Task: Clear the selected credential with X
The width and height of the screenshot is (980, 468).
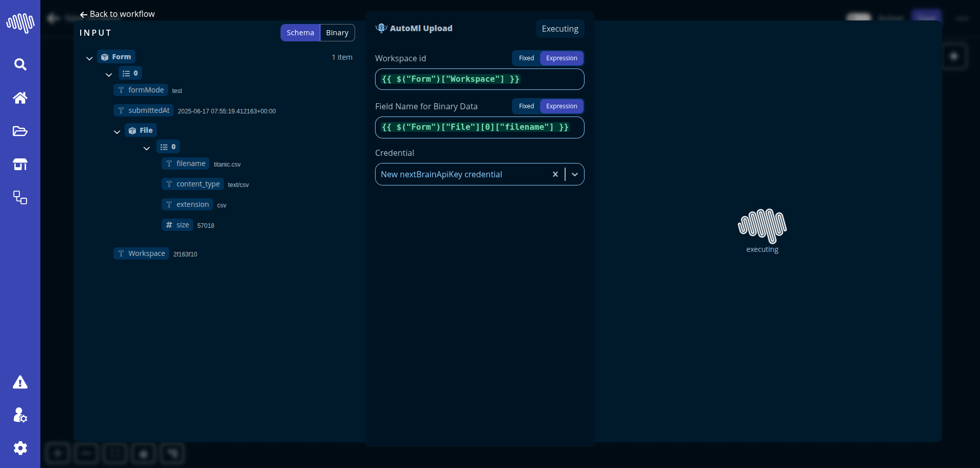Action: coord(555,174)
